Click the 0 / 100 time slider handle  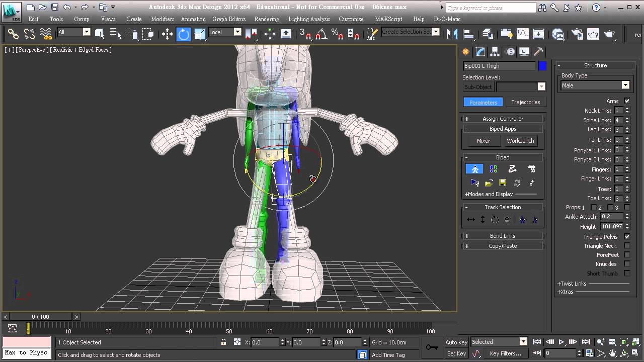40,317
